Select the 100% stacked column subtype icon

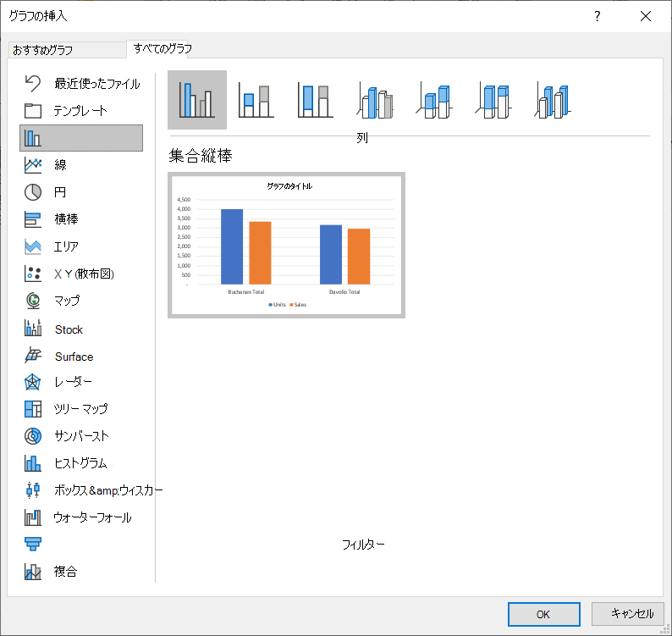pos(316,100)
